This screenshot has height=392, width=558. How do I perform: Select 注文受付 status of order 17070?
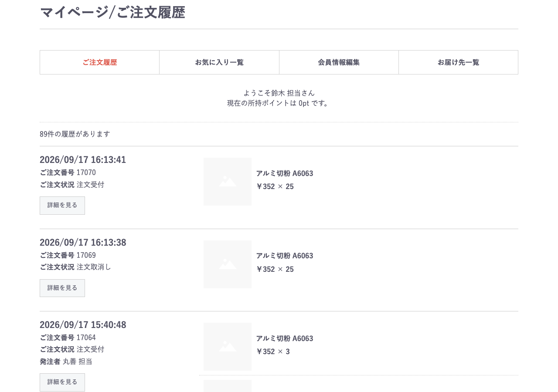(x=91, y=185)
